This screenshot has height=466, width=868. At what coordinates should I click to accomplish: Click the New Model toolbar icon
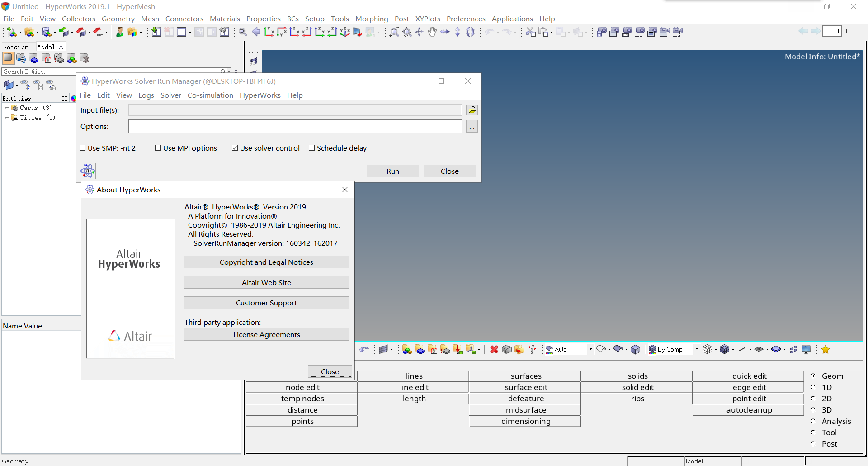pos(12,32)
